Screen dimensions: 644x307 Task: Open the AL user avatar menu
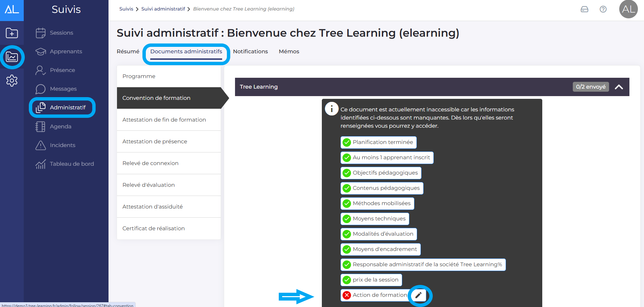click(628, 9)
